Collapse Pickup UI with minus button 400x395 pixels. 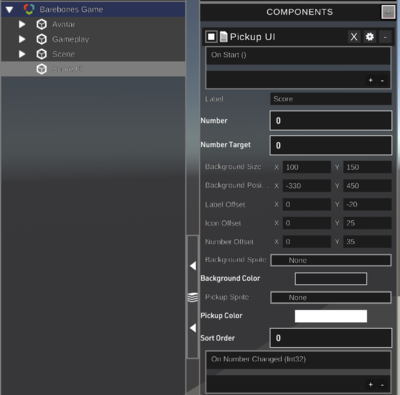click(x=385, y=36)
